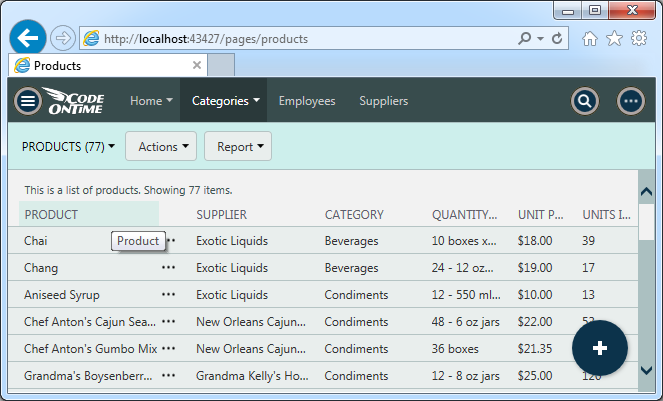Screen dimensions: 663x401
Task: Expand the Report dropdown button
Action: coord(238,147)
